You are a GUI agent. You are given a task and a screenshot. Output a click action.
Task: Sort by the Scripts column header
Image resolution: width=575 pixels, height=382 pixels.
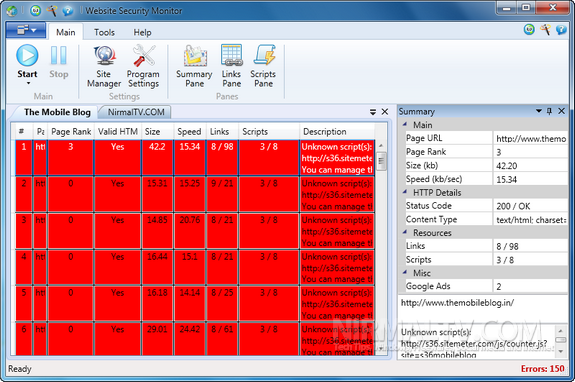click(269, 132)
